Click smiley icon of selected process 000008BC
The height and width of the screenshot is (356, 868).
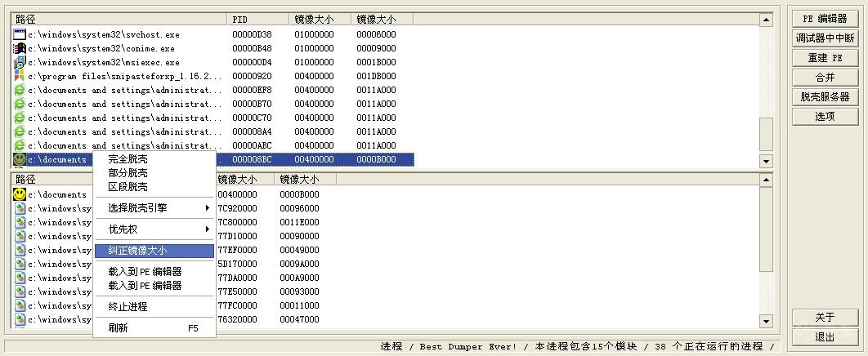pos(20,159)
